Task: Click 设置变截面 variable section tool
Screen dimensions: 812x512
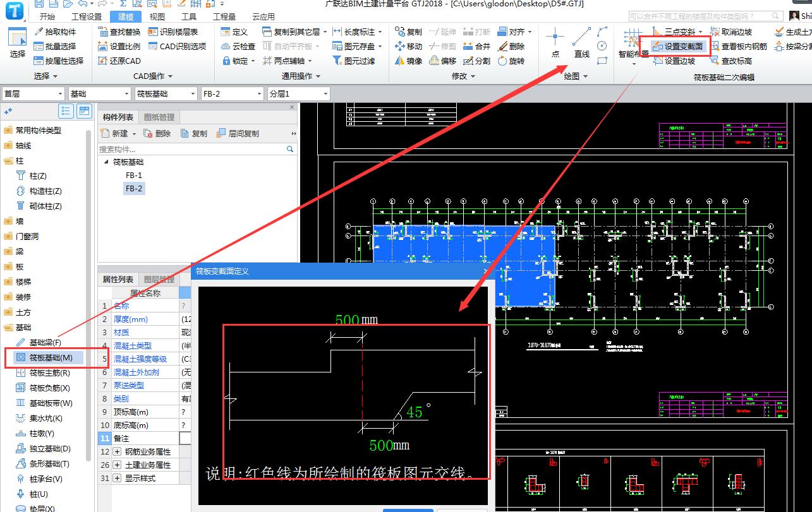Action: (x=677, y=46)
